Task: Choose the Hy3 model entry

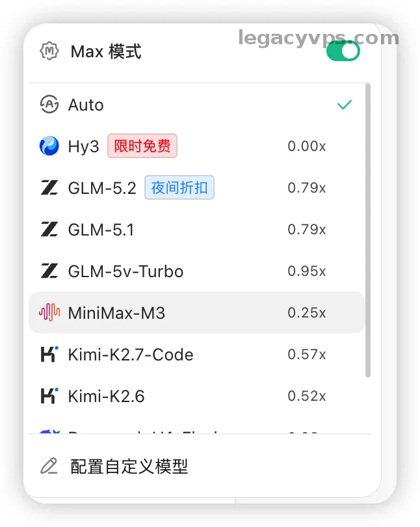Action: [x=197, y=146]
